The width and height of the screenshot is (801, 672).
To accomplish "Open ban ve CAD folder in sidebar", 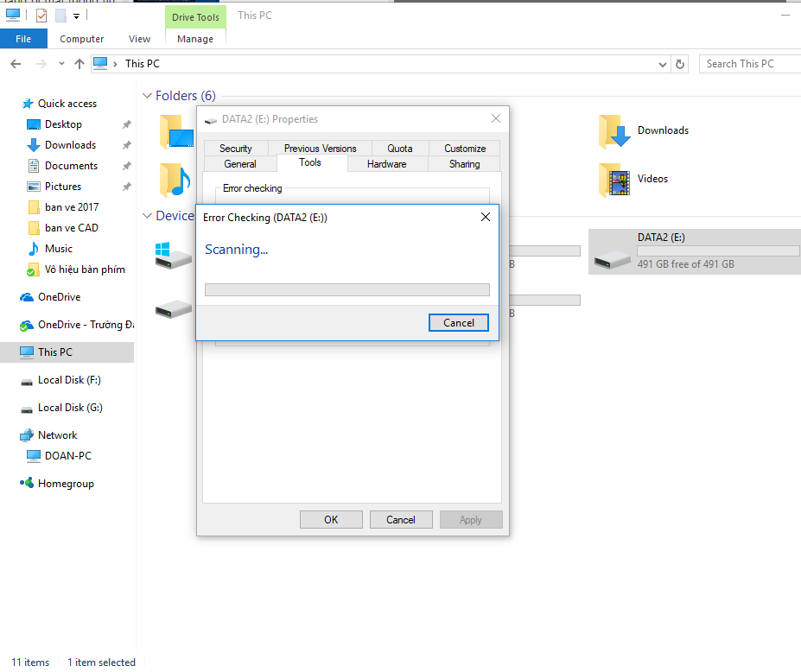I will coord(72,228).
